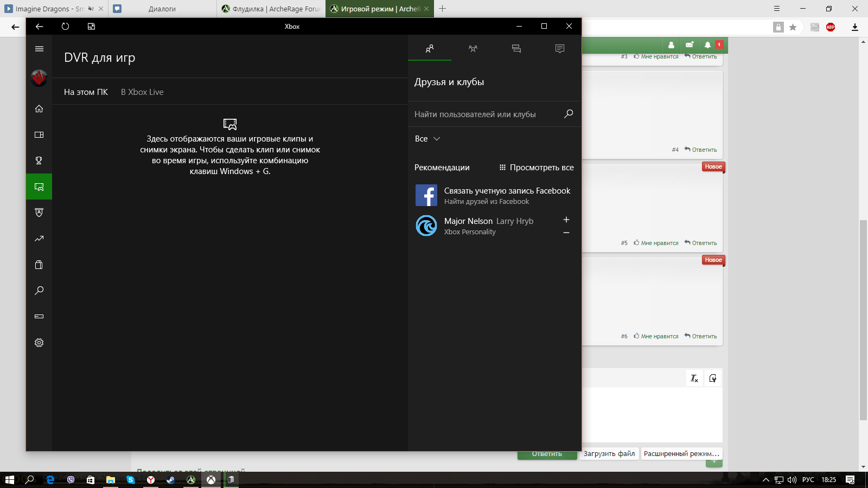868x488 pixels.
Task: Switch to the Messages tab icon
Action: click(x=516, y=49)
